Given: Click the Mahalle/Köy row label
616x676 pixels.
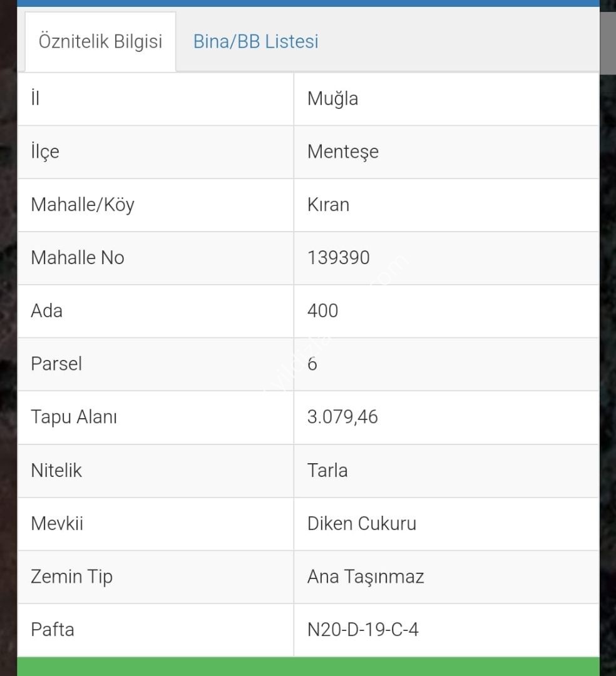Looking at the screenshot, I should [83, 205].
